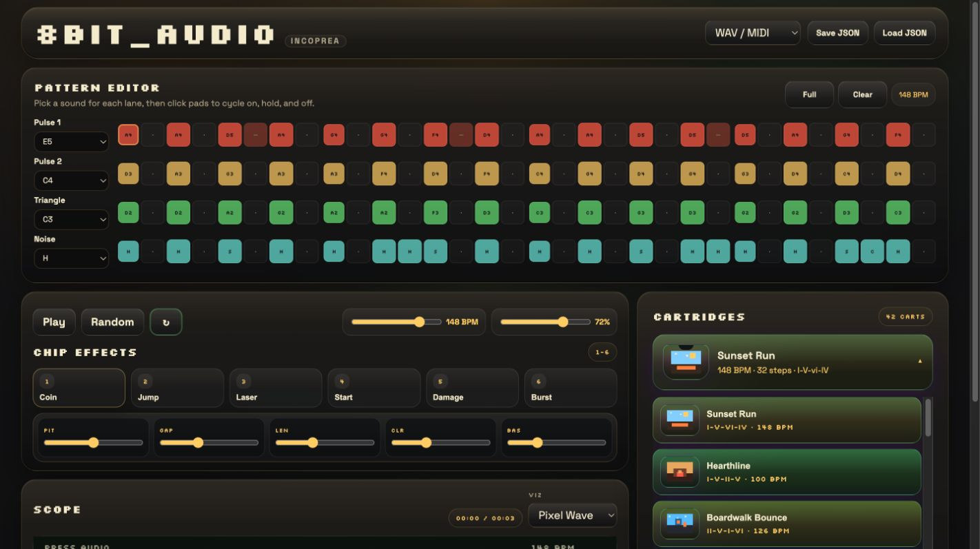The image size is (980, 549).
Task: Generate a pattern with the Random button
Action: coord(112,322)
